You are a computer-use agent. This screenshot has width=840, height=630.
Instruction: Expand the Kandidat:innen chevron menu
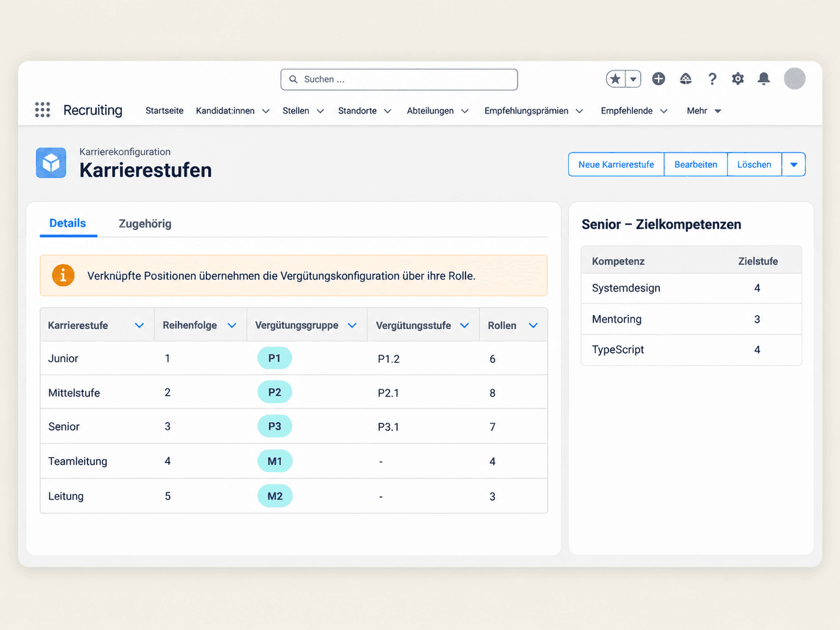click(x=266, y=111)
